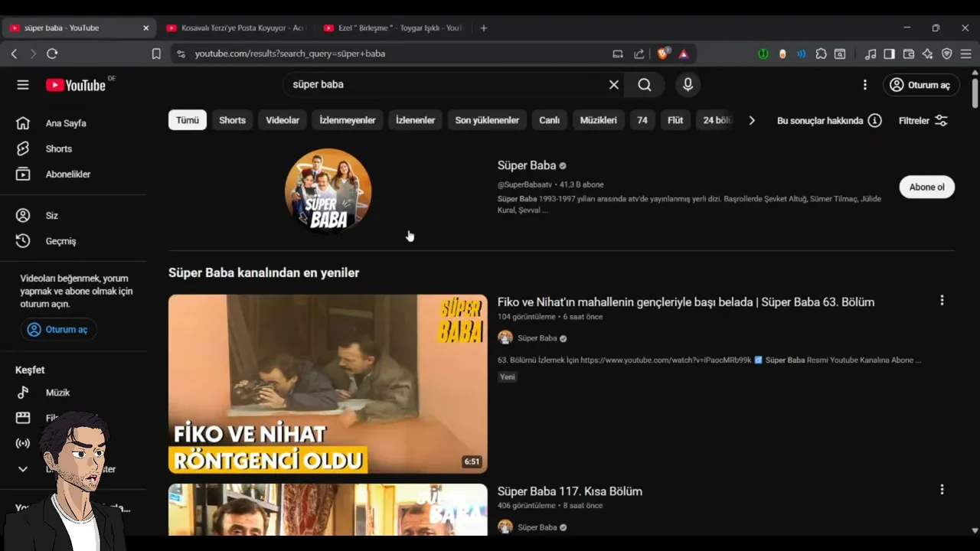Select the Videolar filter chip
The height and width of the screenshot is (551, 980).
pos(283,120)
